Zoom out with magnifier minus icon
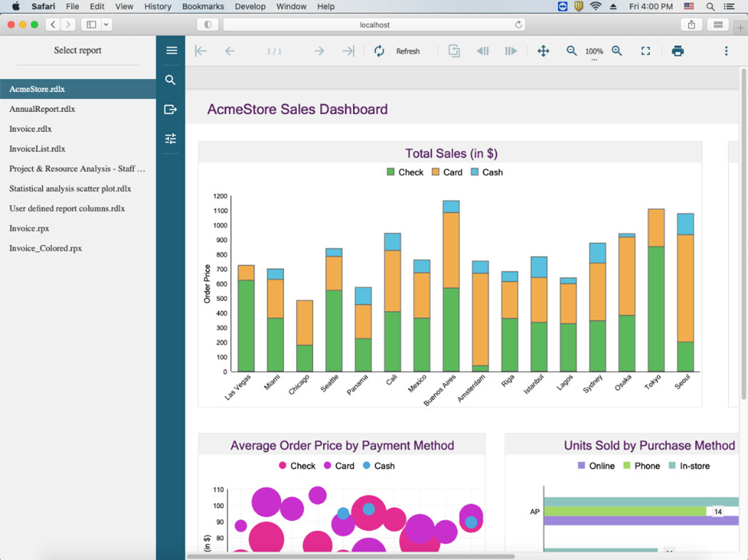Image resolution: width=748 pixels, height=560 pixels. 571,51
